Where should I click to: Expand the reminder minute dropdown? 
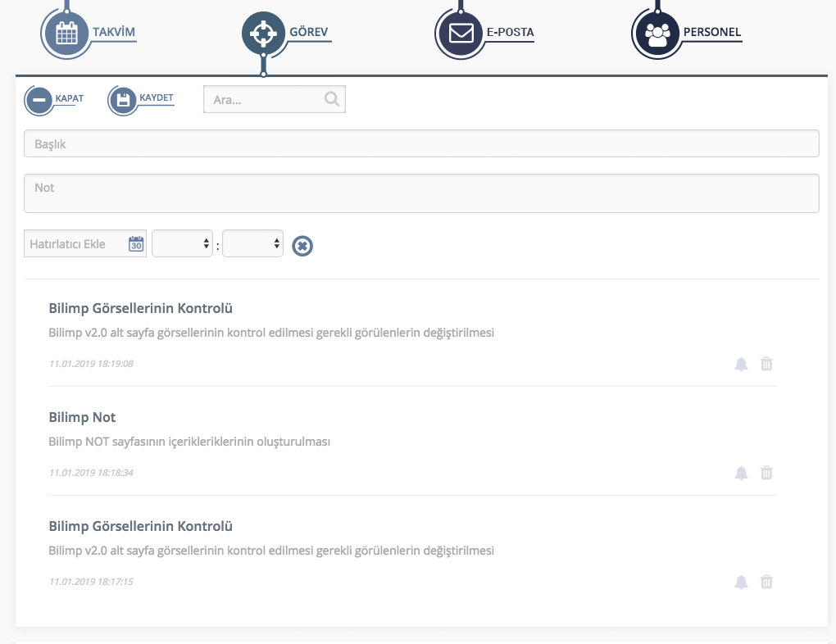point(252,243)
